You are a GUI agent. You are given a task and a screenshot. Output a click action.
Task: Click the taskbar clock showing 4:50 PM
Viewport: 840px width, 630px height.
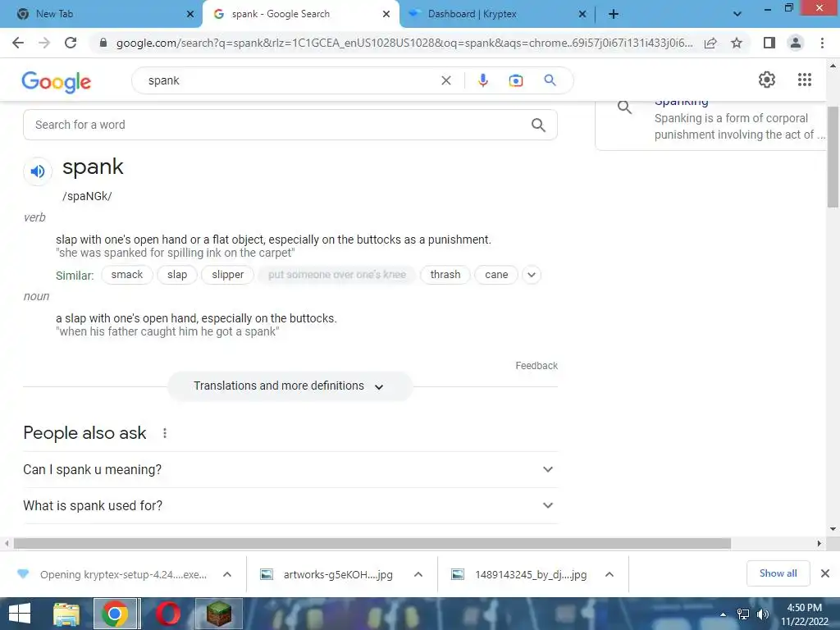804,614
